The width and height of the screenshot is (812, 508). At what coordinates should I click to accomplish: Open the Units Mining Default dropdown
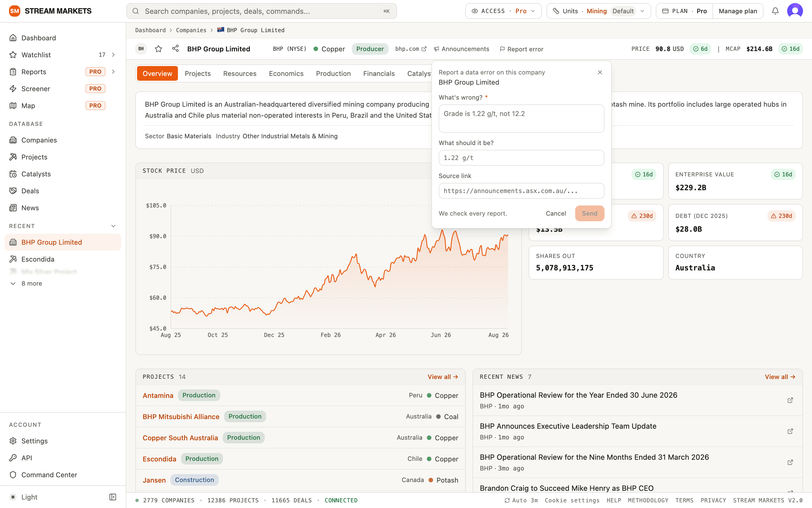click(x=599, y=11)
